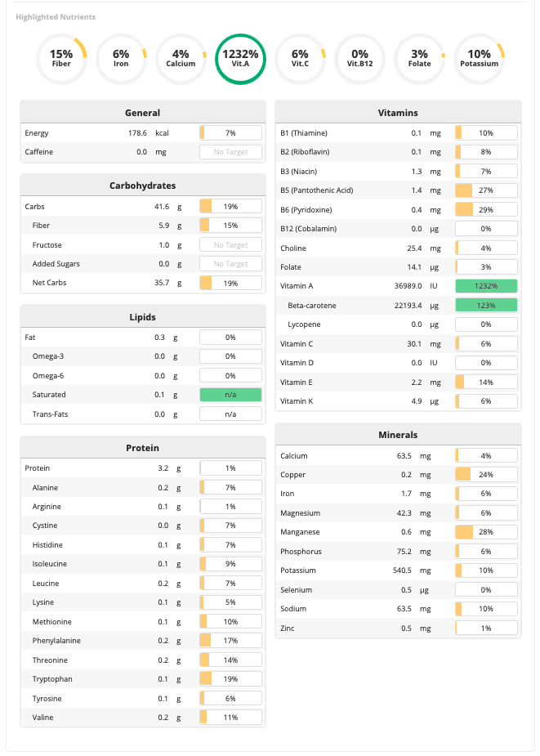Viewport: 540px width, 756px height.
Task: Select the Iron 6% highlighted nutrient circle
Action: click(121, 59)
